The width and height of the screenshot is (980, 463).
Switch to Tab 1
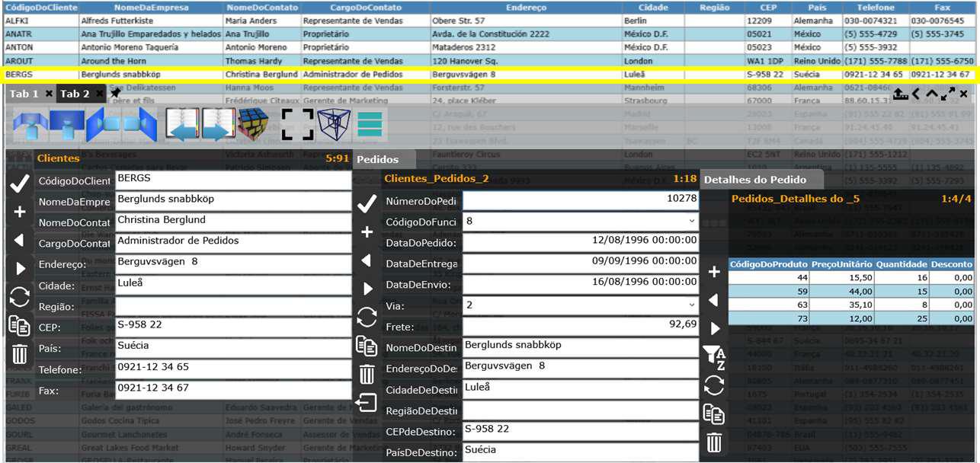[25, 94]
